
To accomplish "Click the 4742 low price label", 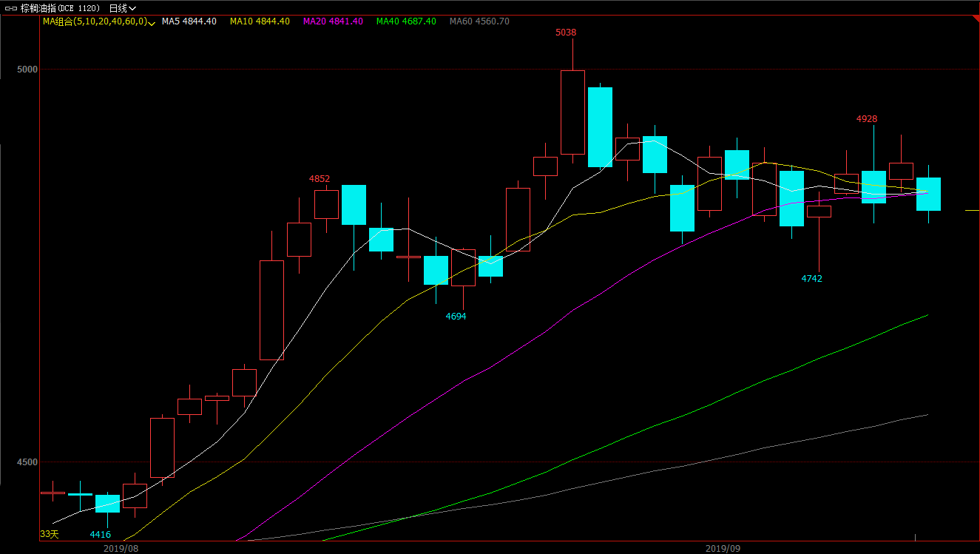I will [x=811, y=279].
